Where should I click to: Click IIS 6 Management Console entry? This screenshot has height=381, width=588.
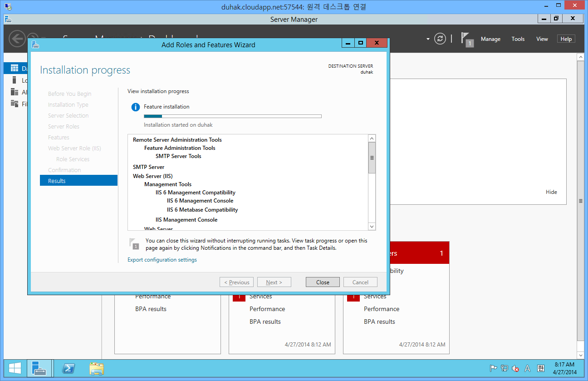[200, 201]
